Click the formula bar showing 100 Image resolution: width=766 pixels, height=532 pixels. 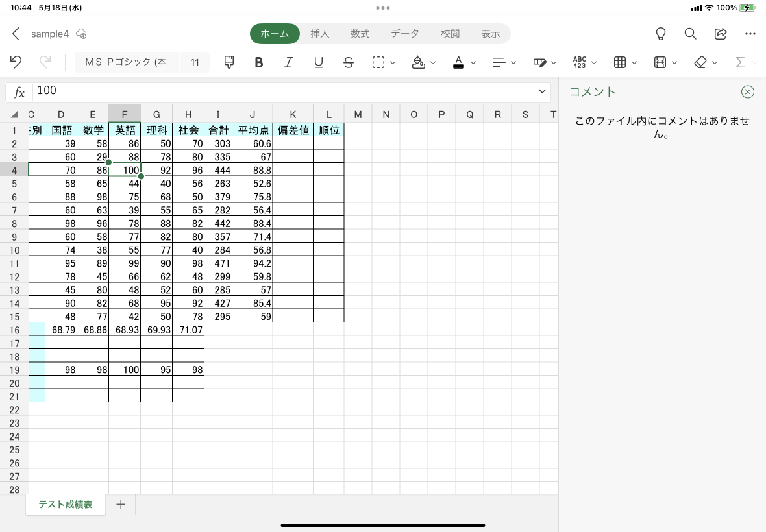point(283,91)
